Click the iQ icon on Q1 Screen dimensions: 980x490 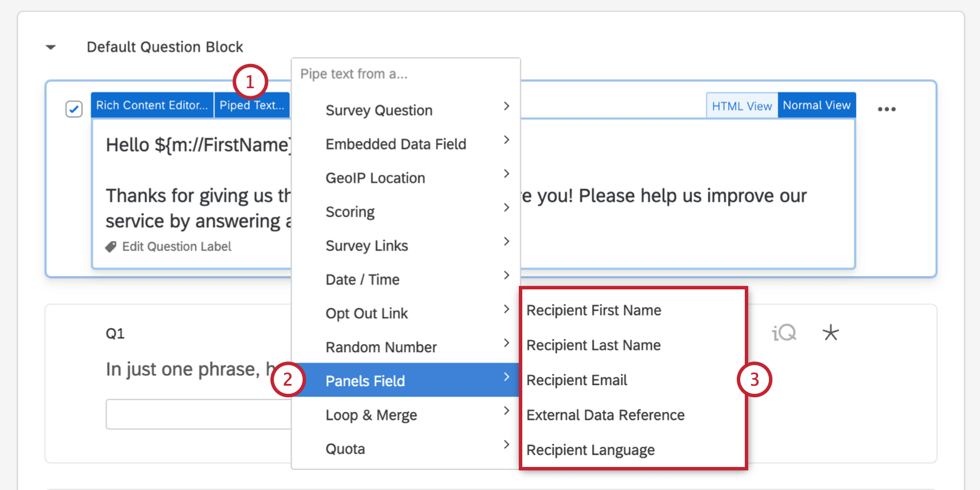pos(784,333)
